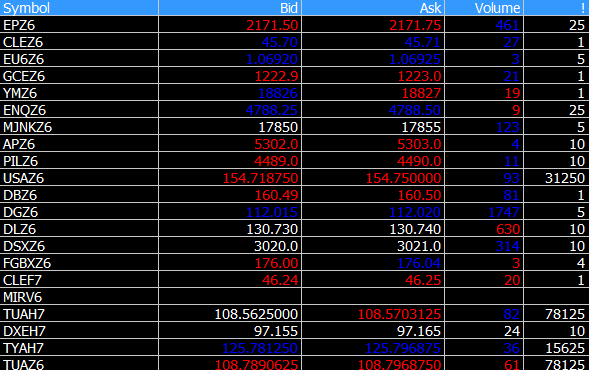Click the TUAH7 ask 108.5703125

coord(400,314)
